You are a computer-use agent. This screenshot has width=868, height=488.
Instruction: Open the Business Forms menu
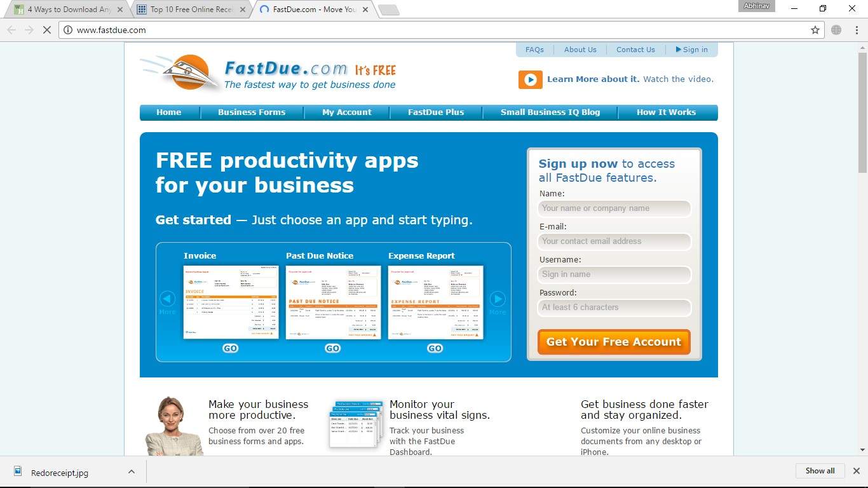[x=252, y=112]
